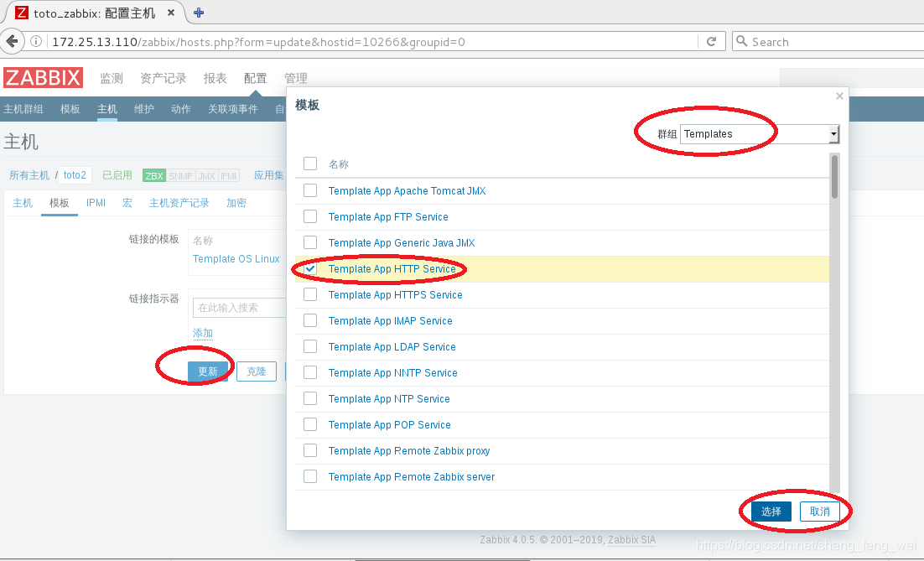The height and width of the screenshot is (561, 924).
Task: Open Template App Remote Zabbix server link
Action: pyautogui.click(x=412, y=476)
